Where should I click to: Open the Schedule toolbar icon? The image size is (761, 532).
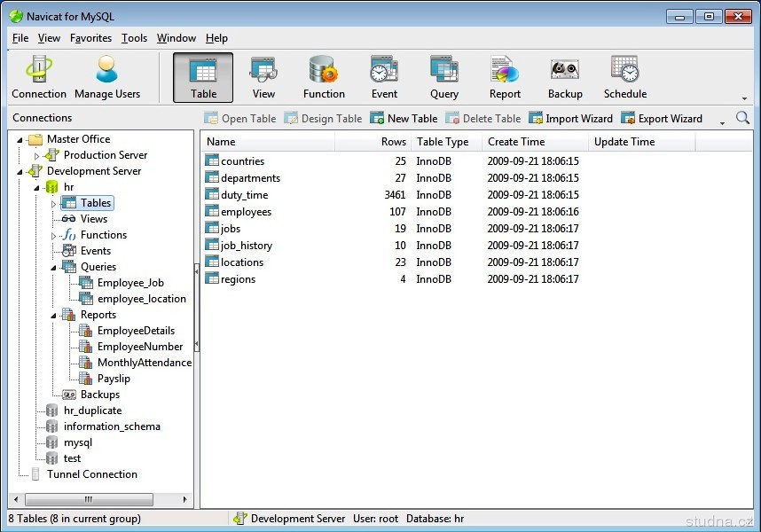click(625, 77)
